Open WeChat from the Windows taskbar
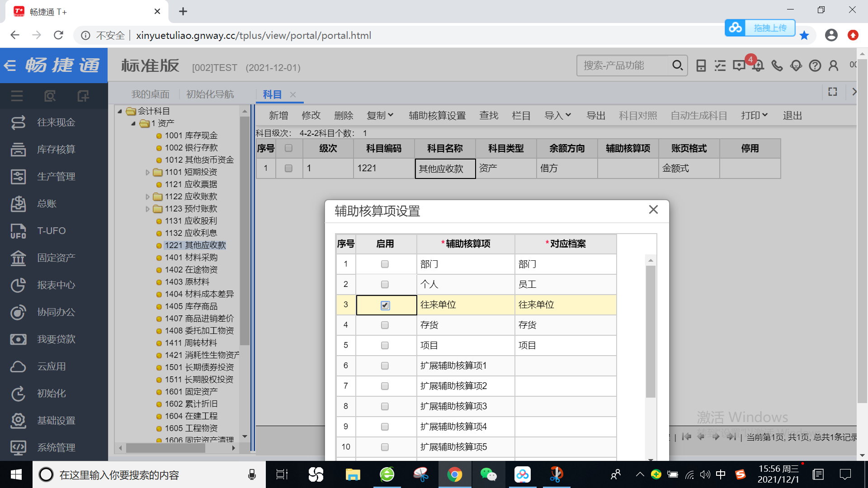Viewport: 868px width, 488px height. (x=488, y=474)
